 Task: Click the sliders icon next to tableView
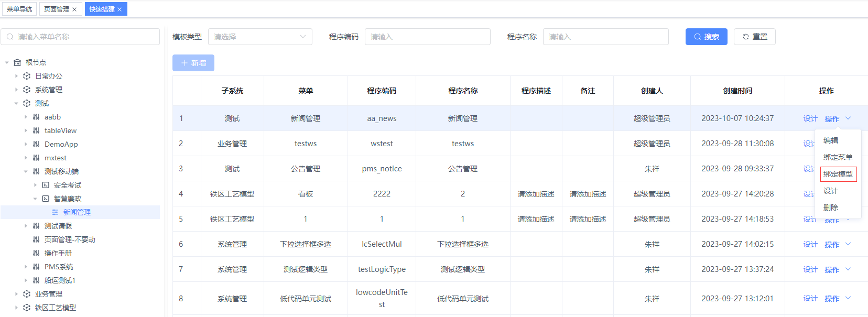point(36,130)
